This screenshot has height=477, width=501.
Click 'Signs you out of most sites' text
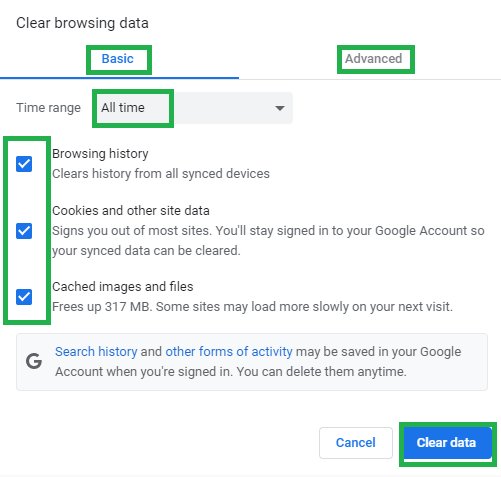(268, 241)
